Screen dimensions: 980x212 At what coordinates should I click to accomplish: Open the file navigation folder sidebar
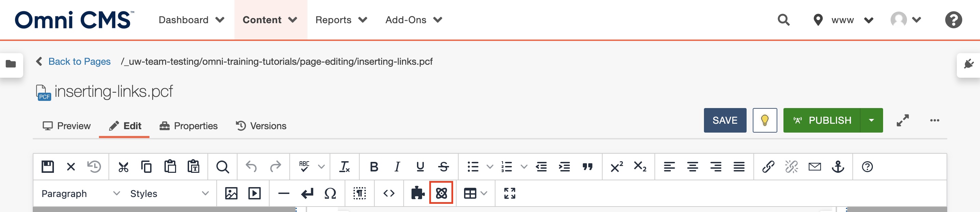click(11, 64)
